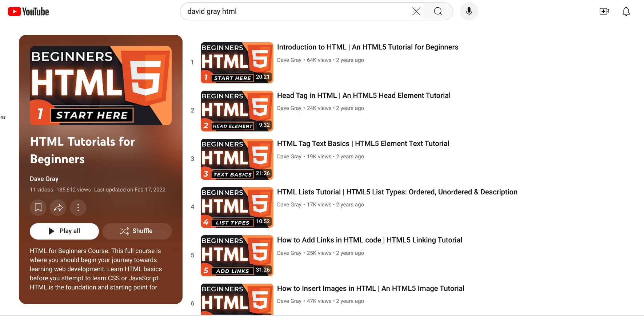The width and height of the screenshot is (644, 316).
Task: Open the Dave Gray channel beside 17K views
Action: (x=289, y=205)
